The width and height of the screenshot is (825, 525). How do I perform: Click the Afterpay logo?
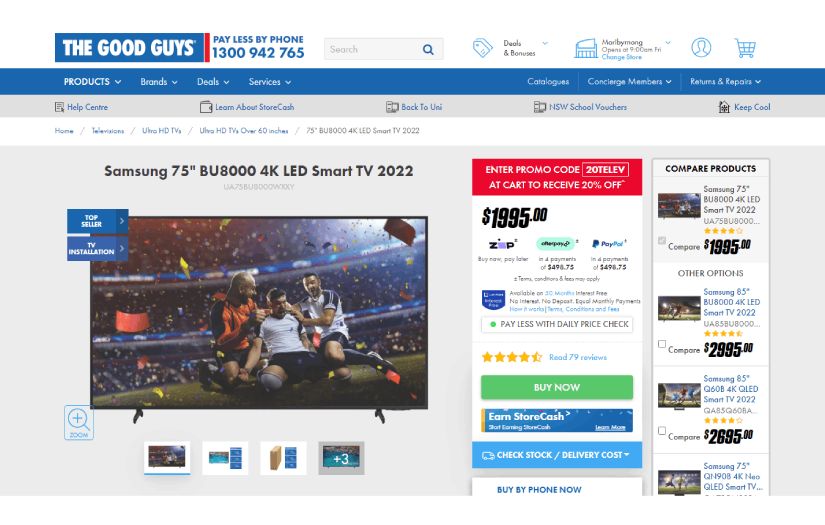pos(556,244)
